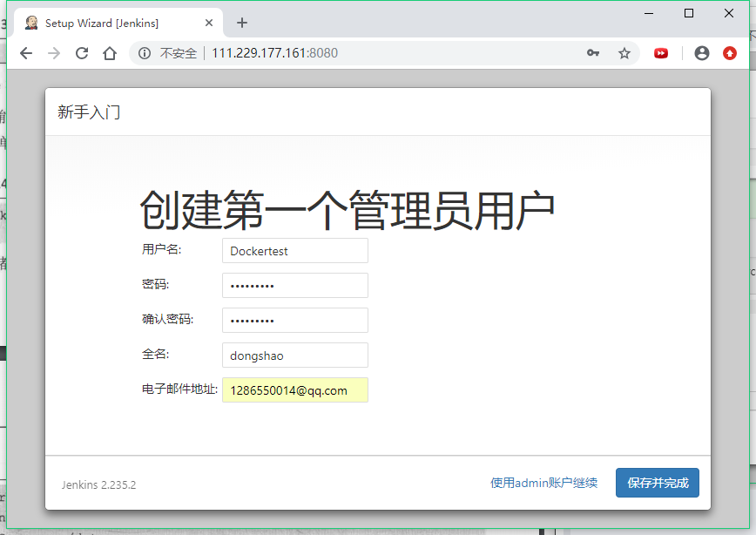
Task: Minimize the Chrome window
Action: pos(649,14)
